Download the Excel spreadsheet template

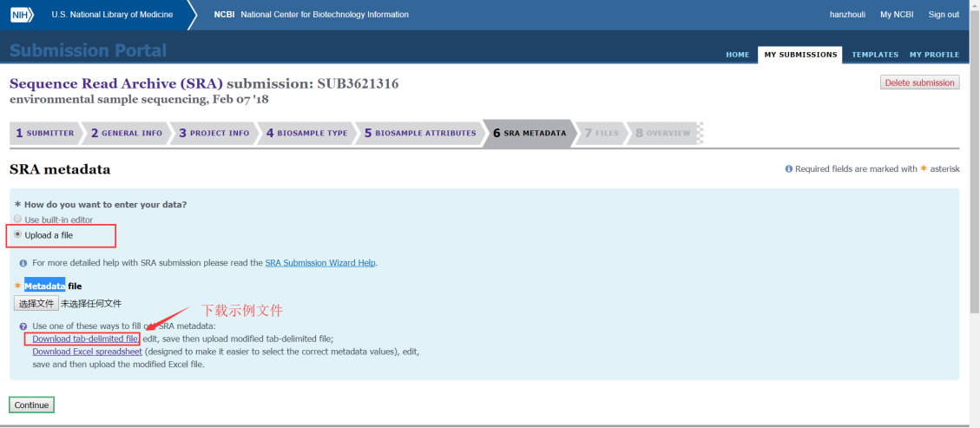pos(87,352)
